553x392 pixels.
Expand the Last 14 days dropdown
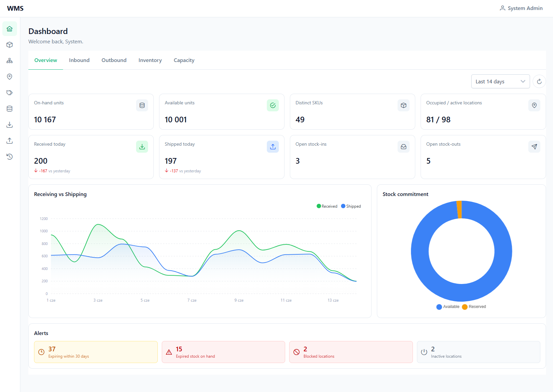click(x=500, y=81)
